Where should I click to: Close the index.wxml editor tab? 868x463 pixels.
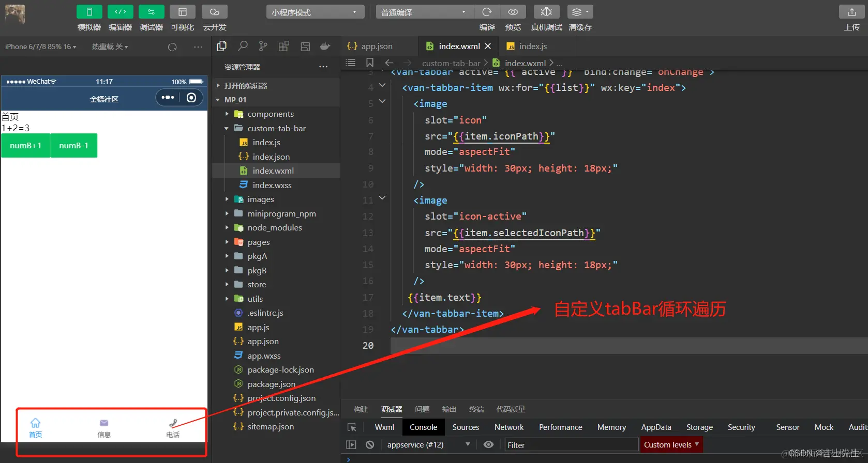point(488,46)
